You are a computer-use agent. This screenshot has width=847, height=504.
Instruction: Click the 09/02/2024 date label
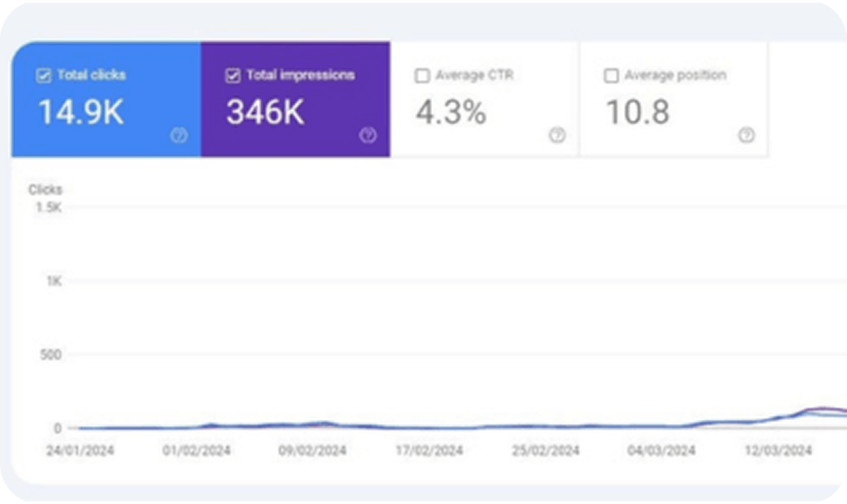[x=312, y=450]
